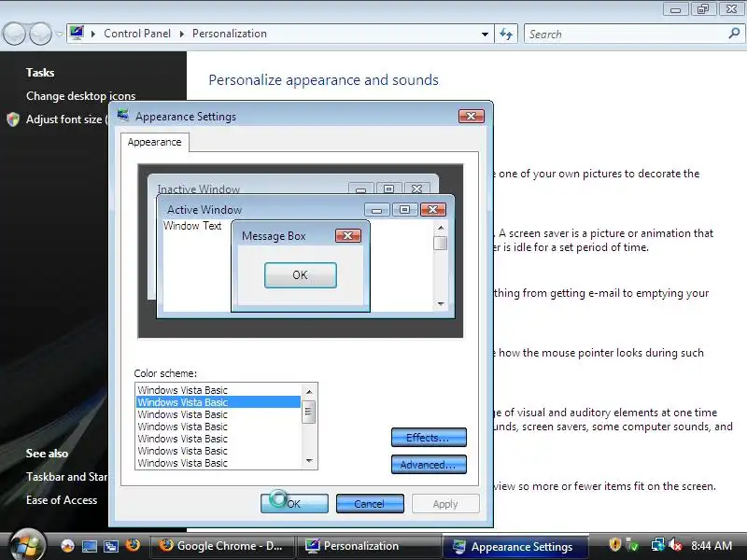Open the address bar history dropdown

[485, 35]
